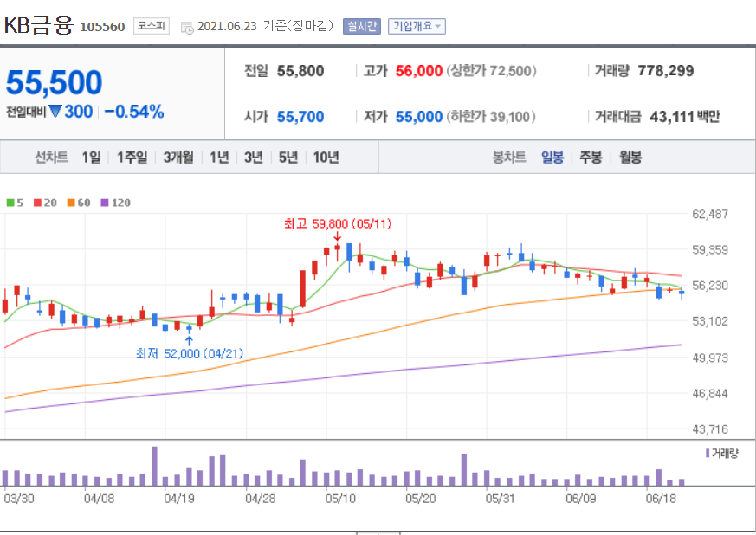Click the 43,716 price axis label
Viewport: 756px width, 535px height.
click(x=710, y=429)
